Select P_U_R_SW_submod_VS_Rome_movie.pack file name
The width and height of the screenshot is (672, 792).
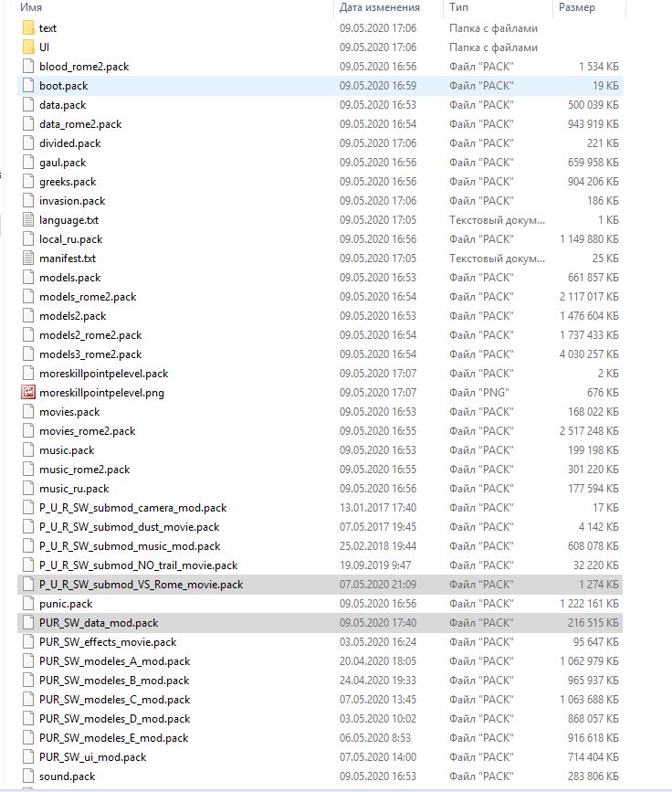[141, 585]
